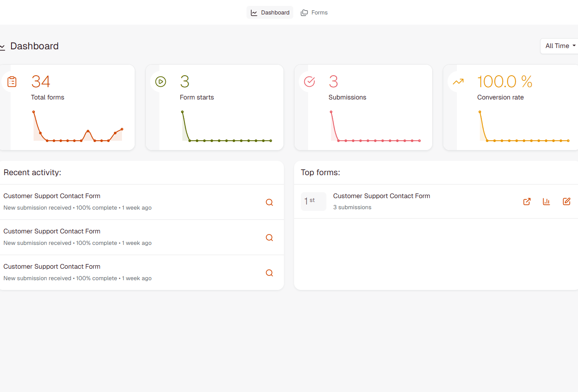Click the magnifier on the last recent activity
Viewport: 578px width, 392px height.
coord(269,273)
